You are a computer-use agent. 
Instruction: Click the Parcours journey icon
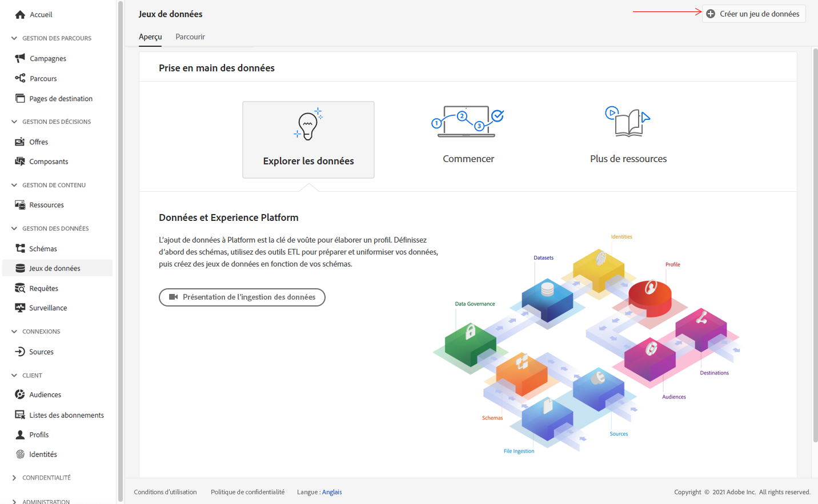(20, 78)
